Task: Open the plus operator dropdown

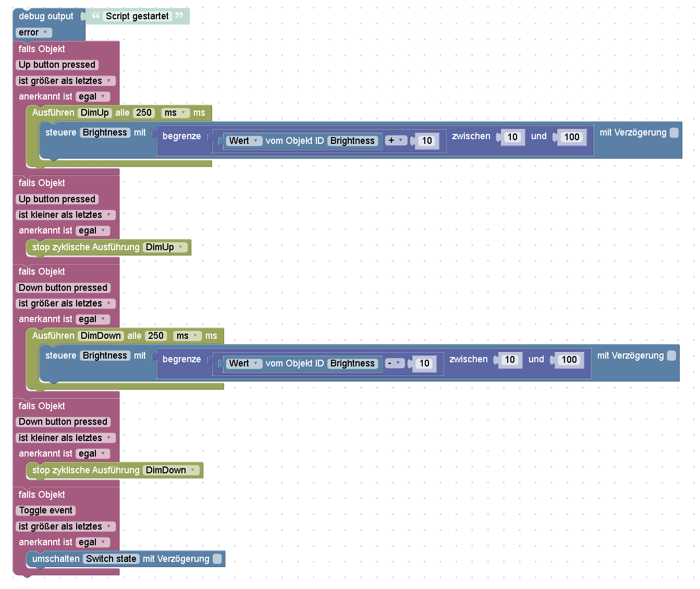Action: point(396,140)
